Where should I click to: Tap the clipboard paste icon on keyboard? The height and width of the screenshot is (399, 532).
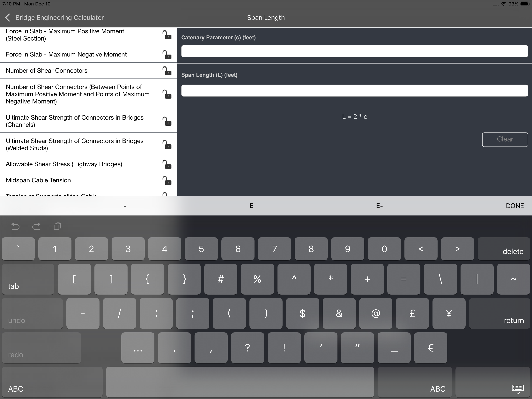pyautogui.click(x=57, y=226)
